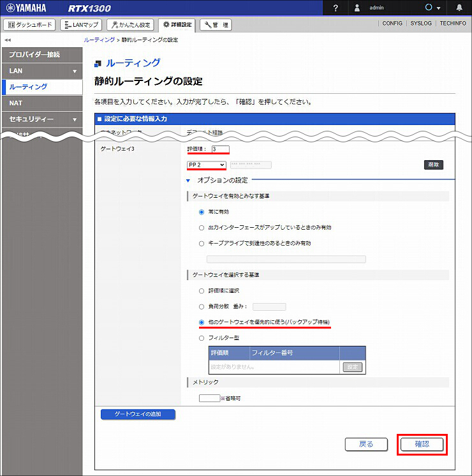Open the notification bell icon

coord(459,8)
